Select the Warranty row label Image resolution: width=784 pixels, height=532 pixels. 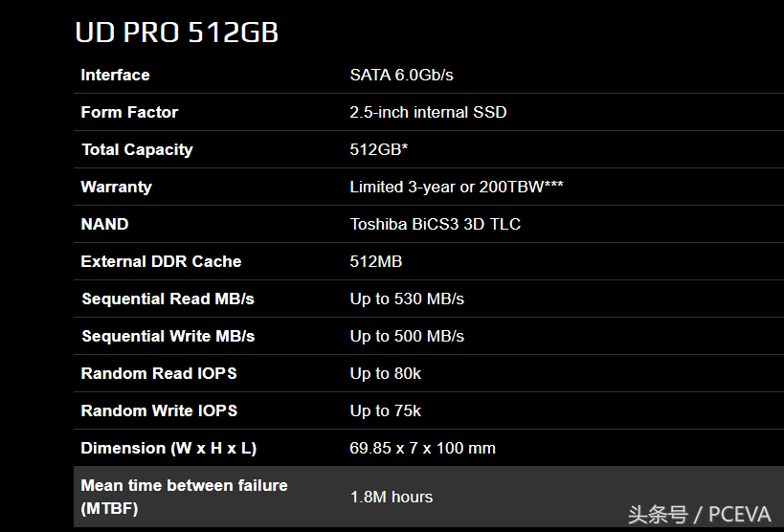pyautogui.click(x=117, y=187)
